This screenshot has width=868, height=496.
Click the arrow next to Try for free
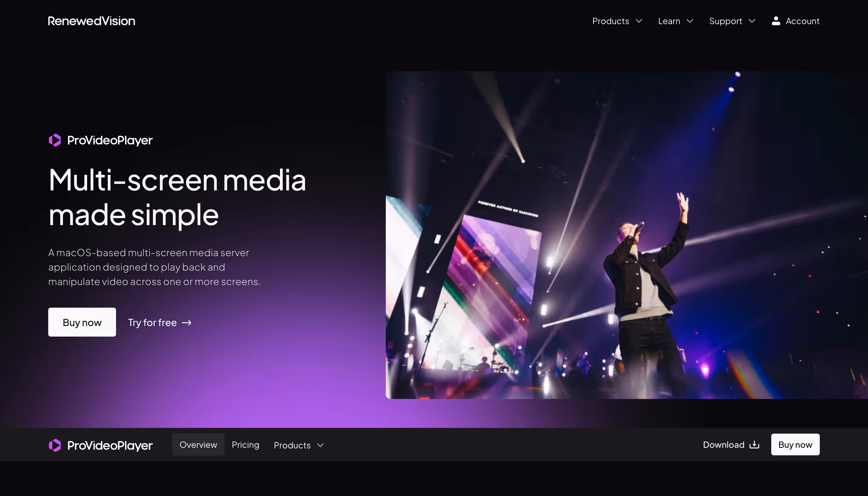point(187,323)
